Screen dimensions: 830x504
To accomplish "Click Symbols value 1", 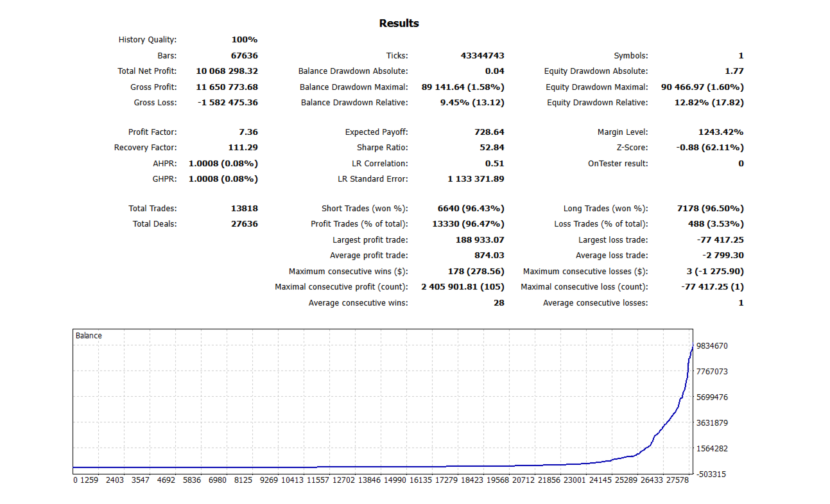I will (x=741, y=56).
